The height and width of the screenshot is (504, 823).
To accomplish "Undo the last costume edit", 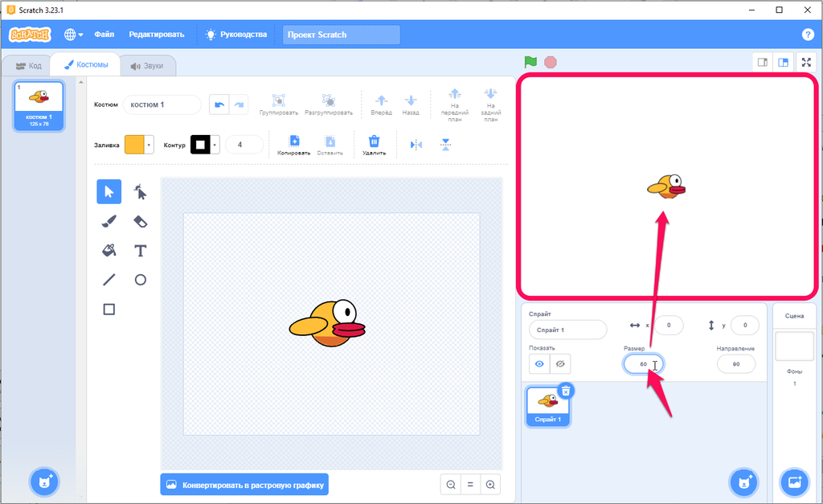I will 219,104.
